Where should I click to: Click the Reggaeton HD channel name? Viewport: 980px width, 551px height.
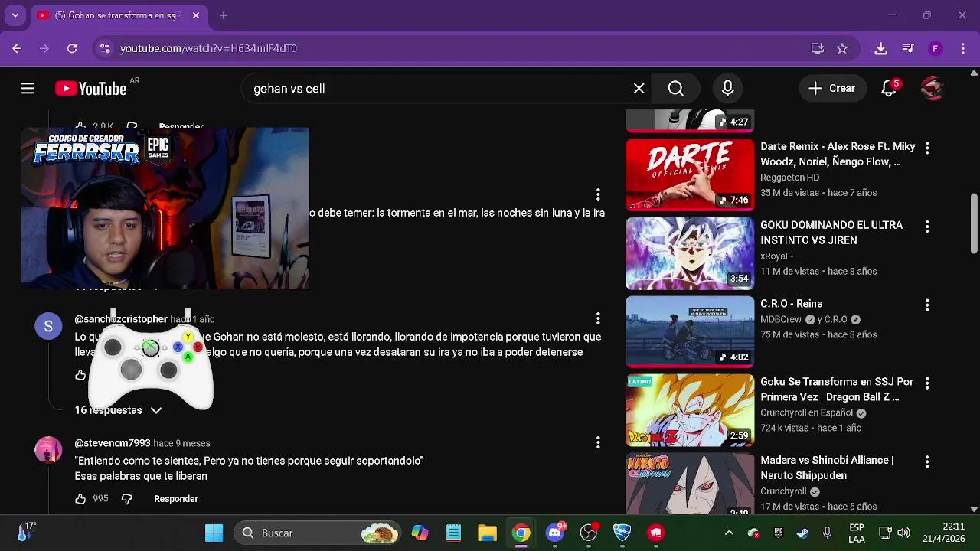(790, 178)
